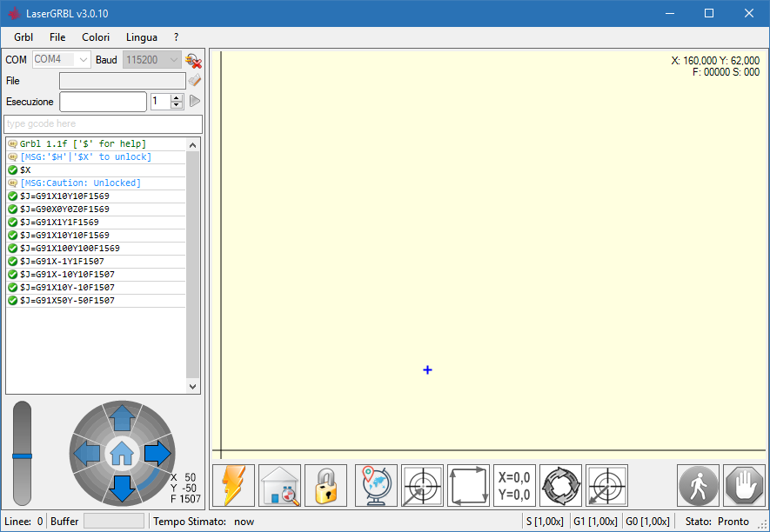Click the Stato: Pronto status text

(x=717, y=522)
